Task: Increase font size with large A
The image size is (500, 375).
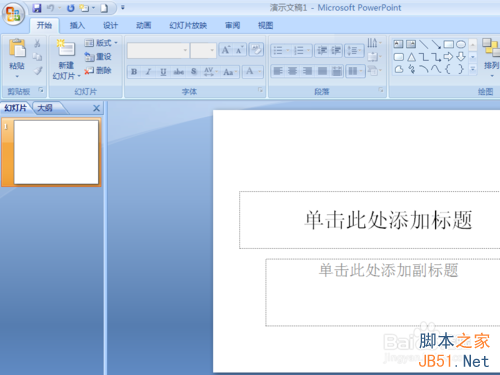Action: pos(226,50)
